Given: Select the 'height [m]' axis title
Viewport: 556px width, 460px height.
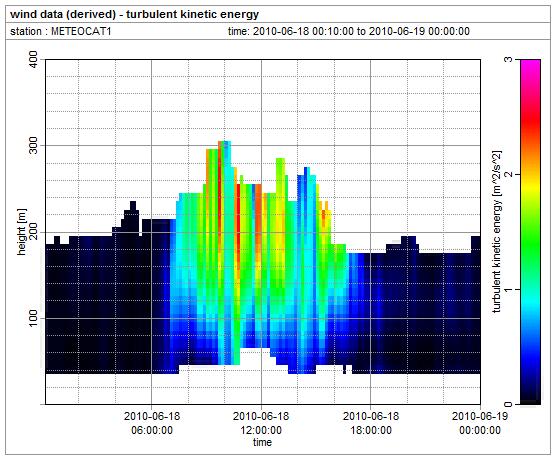Looking at the screenshot, I should tap(22, 232).
